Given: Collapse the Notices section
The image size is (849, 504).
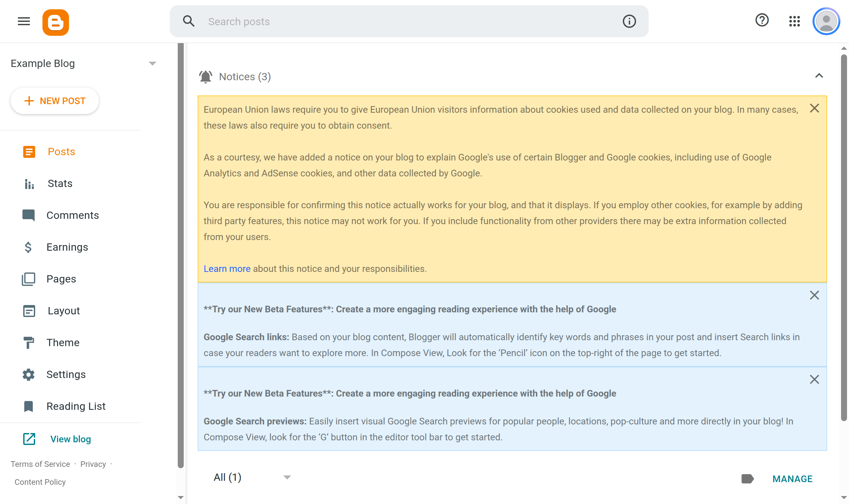Looking at the screenshot, I should click(819, 76).
